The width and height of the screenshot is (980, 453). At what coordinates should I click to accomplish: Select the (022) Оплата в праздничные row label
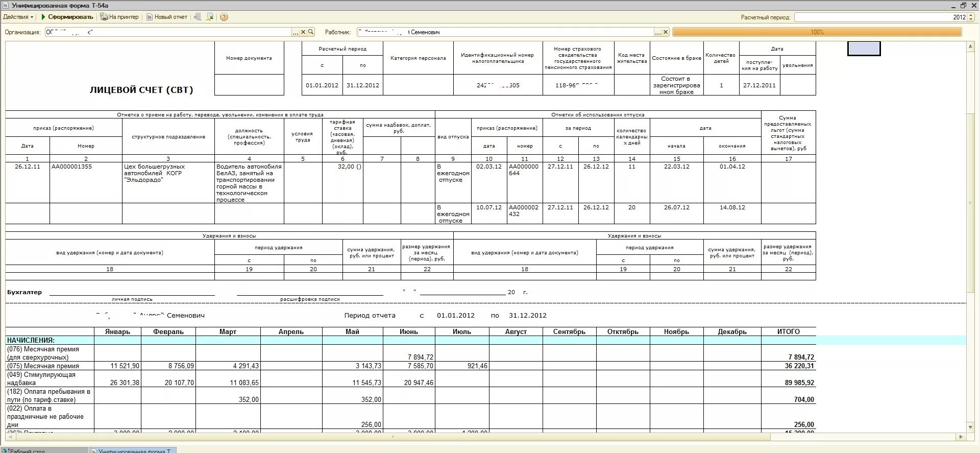[50, 416]
